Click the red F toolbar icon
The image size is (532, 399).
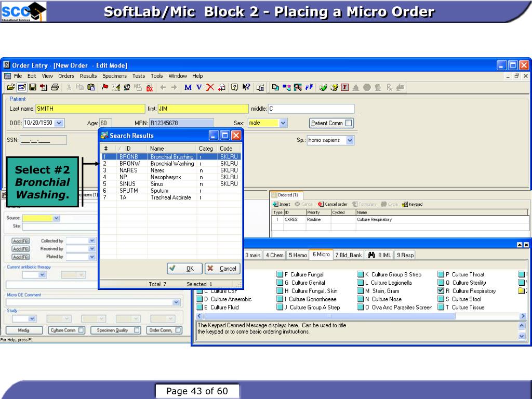coord(345,87)
